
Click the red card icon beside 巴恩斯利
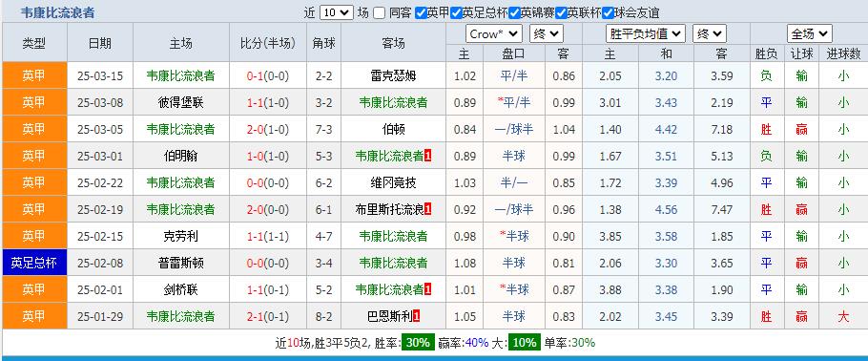point(416,316)
